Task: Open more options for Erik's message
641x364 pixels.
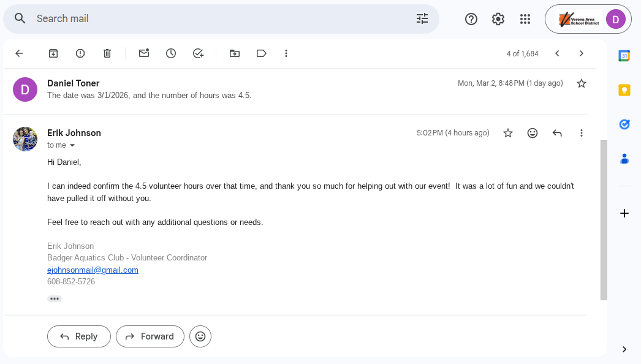Action: 582,133
